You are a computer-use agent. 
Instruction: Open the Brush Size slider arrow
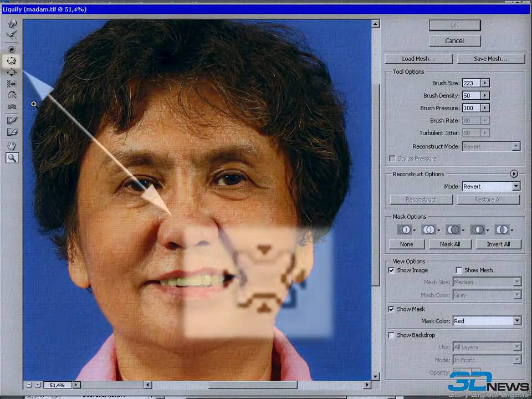485,83
